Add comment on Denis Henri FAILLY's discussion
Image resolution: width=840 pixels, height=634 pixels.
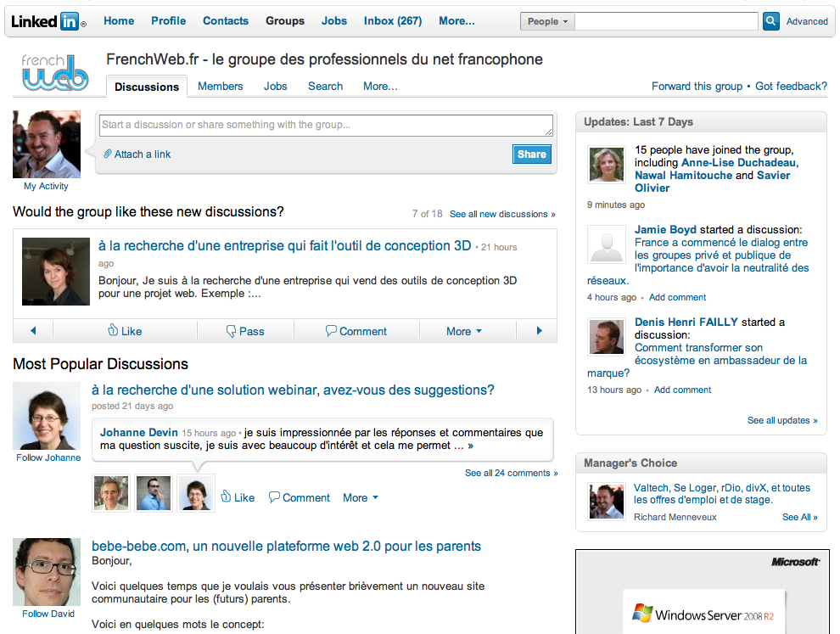682,390
